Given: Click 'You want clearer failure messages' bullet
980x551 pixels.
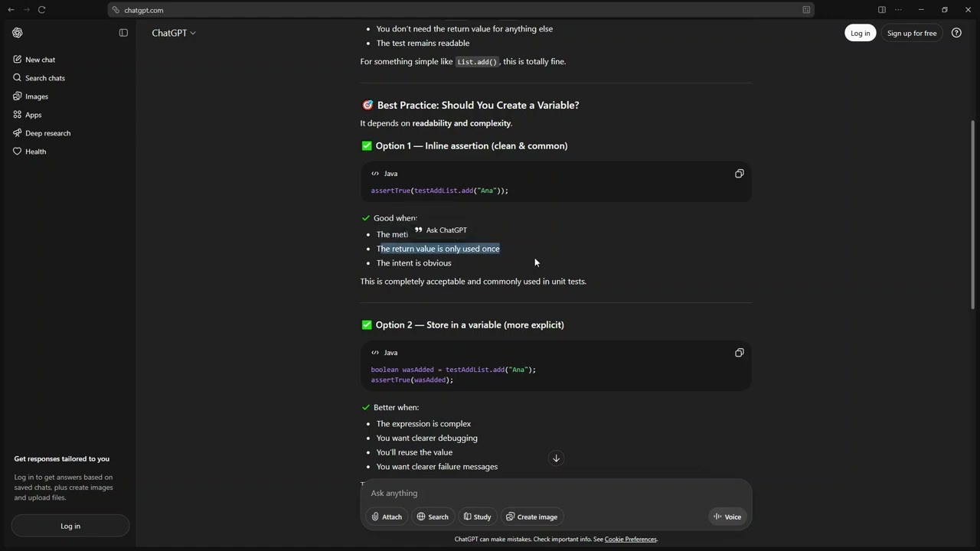Looking at the screenshot, I should (x=436, y=467).
